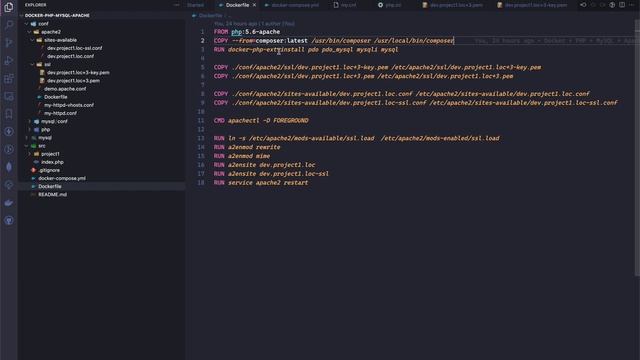The width and height of the screenshot is (640, 360).
Task: Open my-httpd.conf file
Action: point(60,113)
